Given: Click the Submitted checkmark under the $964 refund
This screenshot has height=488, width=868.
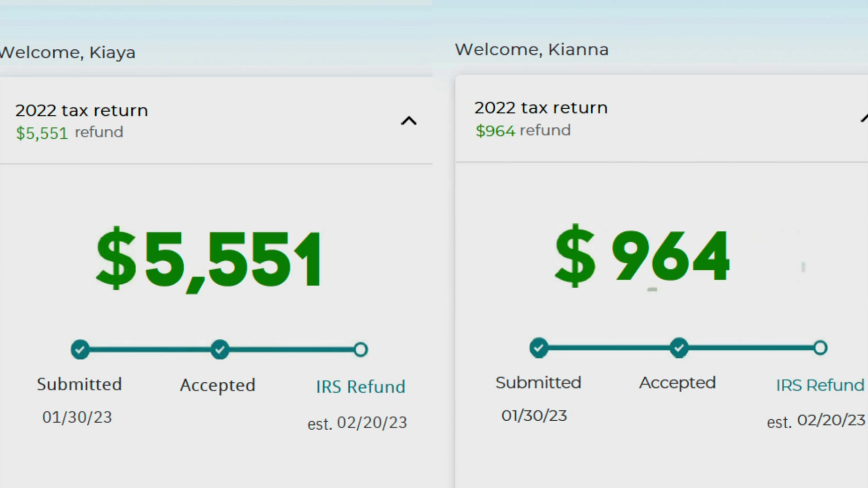Looking at the screenshot, I should tap(539, 348).
